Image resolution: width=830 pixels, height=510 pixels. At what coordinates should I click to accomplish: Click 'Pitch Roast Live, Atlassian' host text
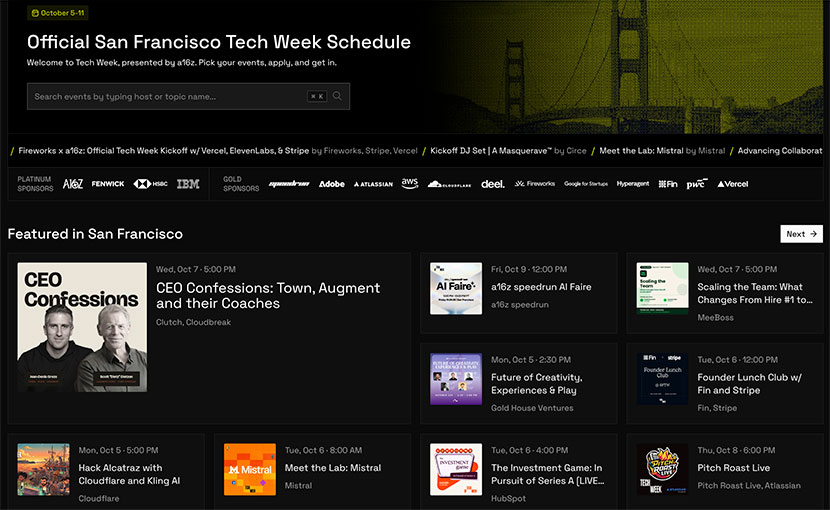pos(749,485)
